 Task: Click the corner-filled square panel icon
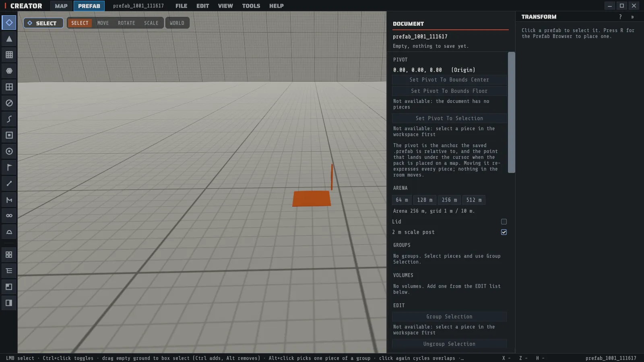pos(9,287)
